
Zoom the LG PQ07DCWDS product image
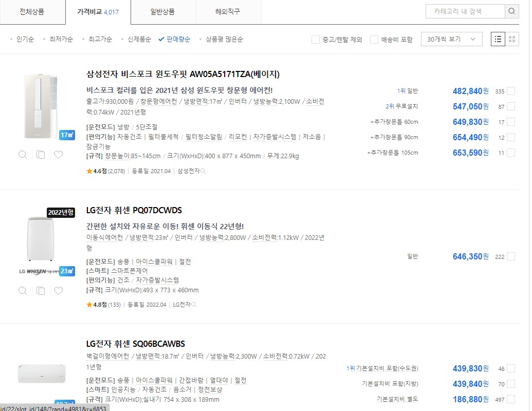[23, 291]
